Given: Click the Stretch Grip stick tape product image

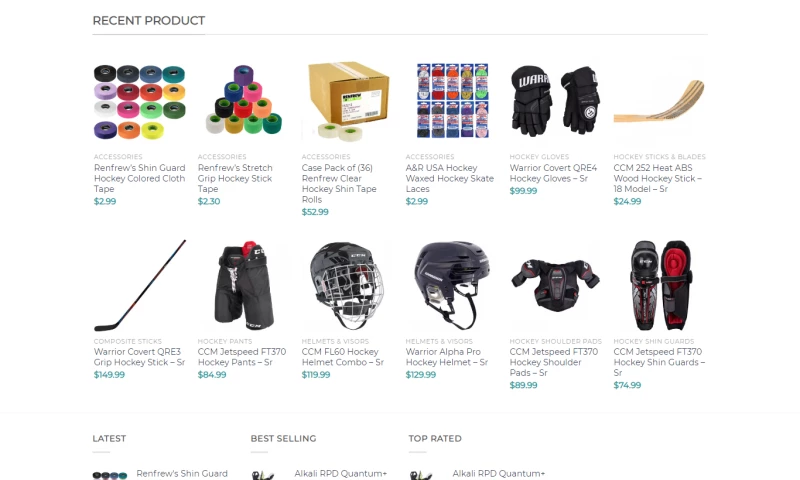Looking at the screenshot, I should pyautogui.click(x=243, y=101).
